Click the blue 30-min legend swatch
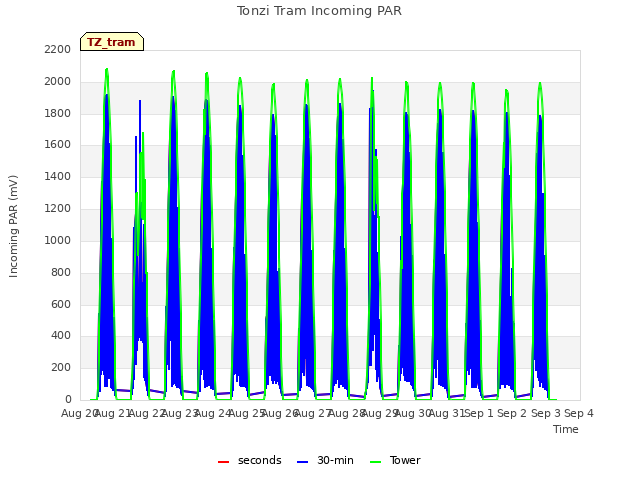The height and width of the screenshot is (480, 640). tap(302, 462)
